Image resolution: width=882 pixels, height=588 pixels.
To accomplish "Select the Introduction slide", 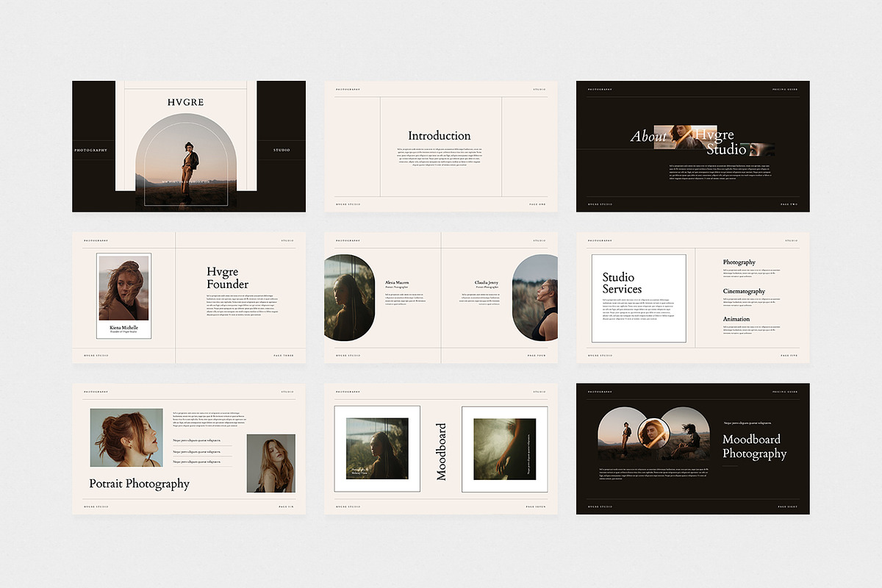I will 441,146.
